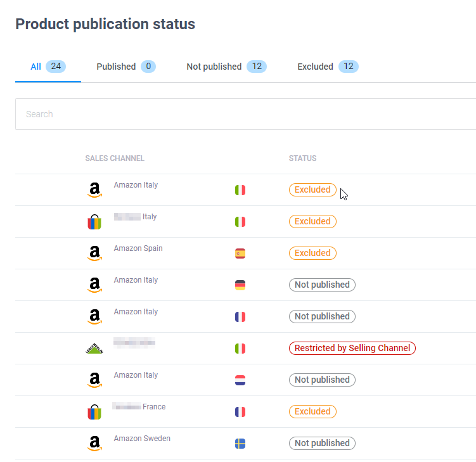Click the SALES CHANNEL column header

[x=115, y=158]
